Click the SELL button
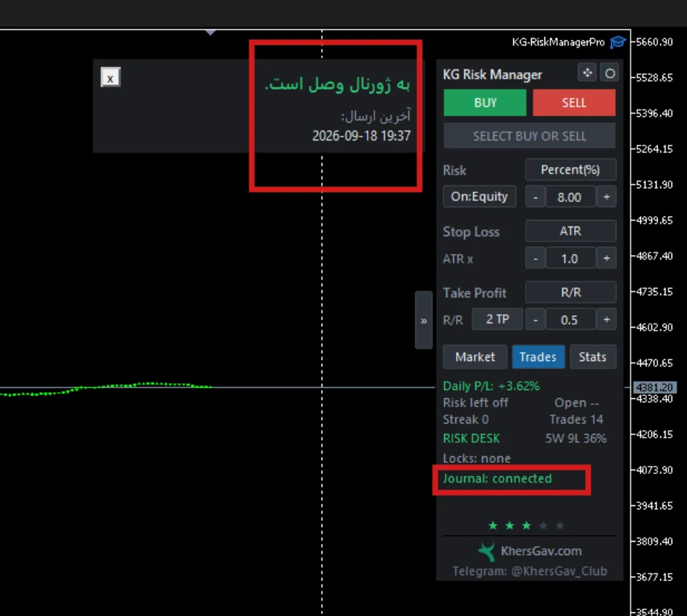This screenshot has height=616, width=687. (x=574, y=103)
